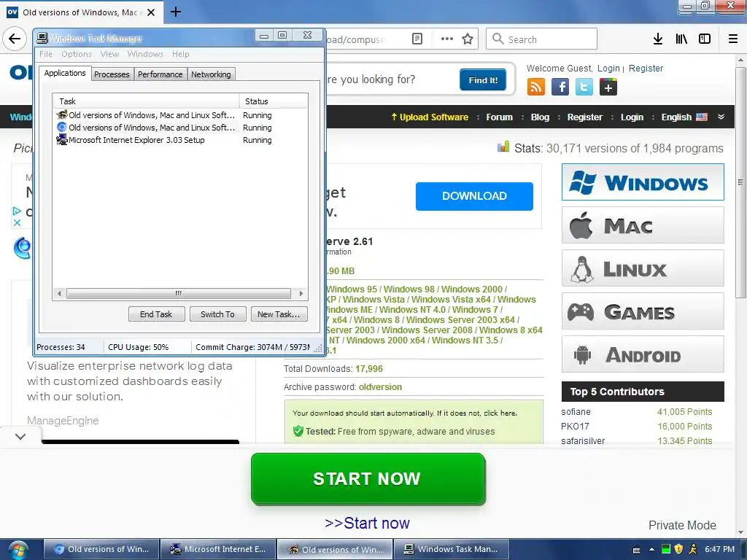Click the green START NOW button
The width and height of the screenshot is (747, 560).
[x=368, y=478]
